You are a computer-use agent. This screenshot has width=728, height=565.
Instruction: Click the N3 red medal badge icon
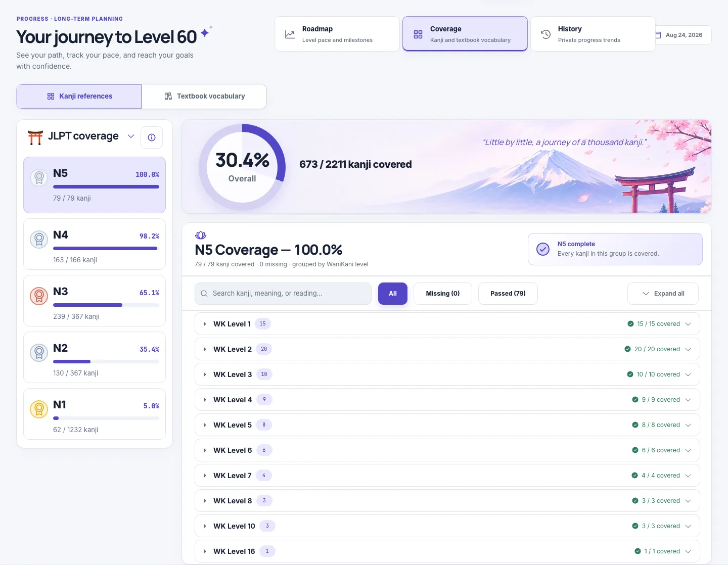39,296
